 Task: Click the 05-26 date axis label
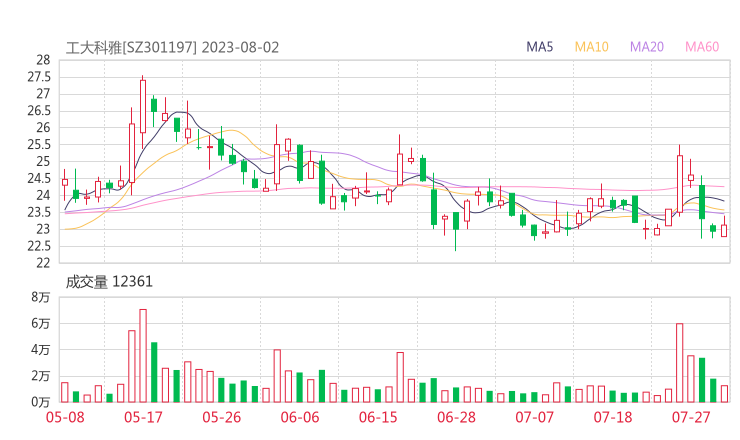point(222,417)
